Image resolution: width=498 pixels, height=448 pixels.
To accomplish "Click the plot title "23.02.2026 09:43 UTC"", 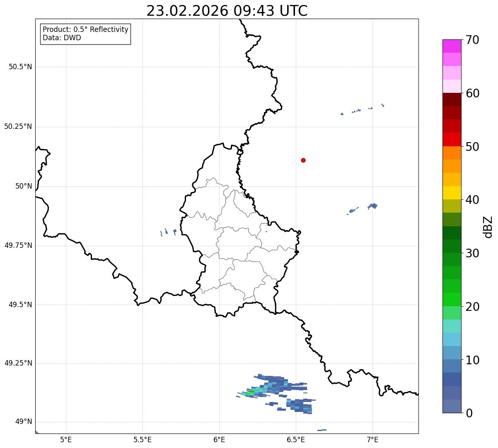I will [227, 11].
